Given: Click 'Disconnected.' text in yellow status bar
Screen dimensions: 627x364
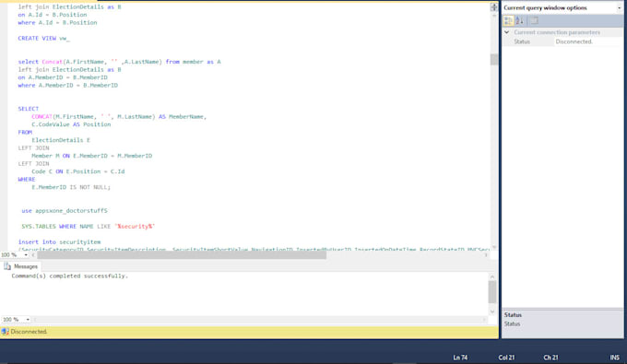Looking at the screenshot, I should coord(29,332).
